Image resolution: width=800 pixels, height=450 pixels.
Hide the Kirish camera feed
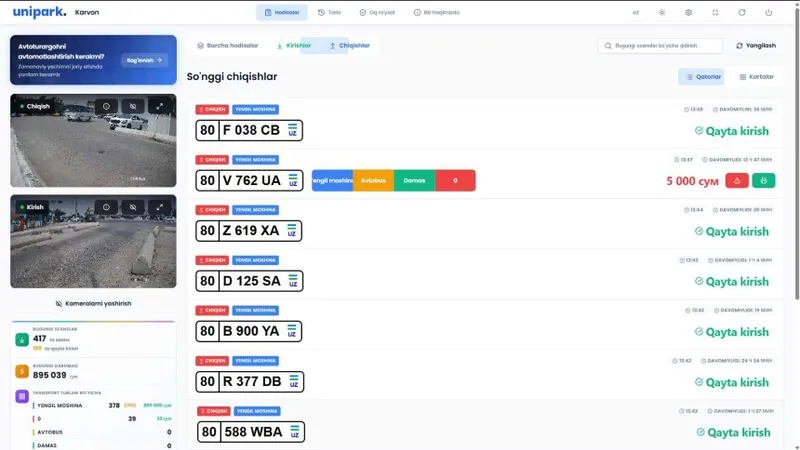[x=133, y=207]
